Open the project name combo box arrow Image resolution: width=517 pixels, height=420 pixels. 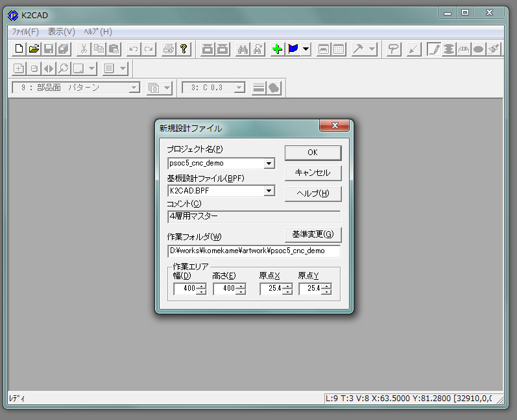[269, 164]
